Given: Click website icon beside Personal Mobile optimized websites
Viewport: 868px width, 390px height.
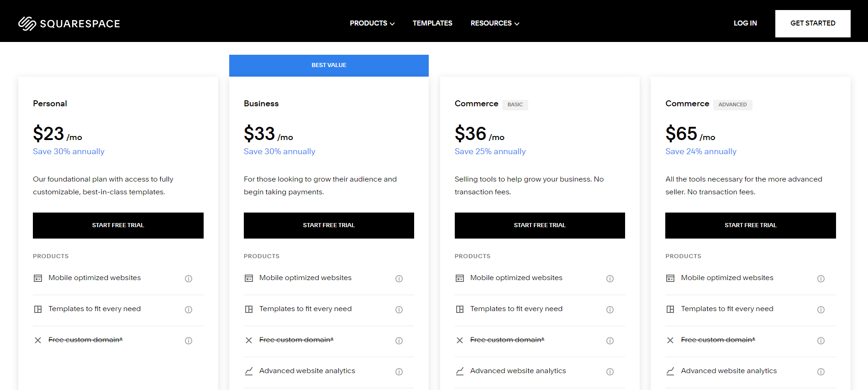Looking at the screenshot, I should click(x=38, y=278).
